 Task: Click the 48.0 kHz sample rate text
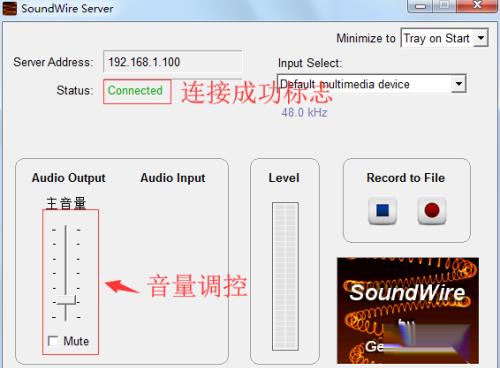304,113
